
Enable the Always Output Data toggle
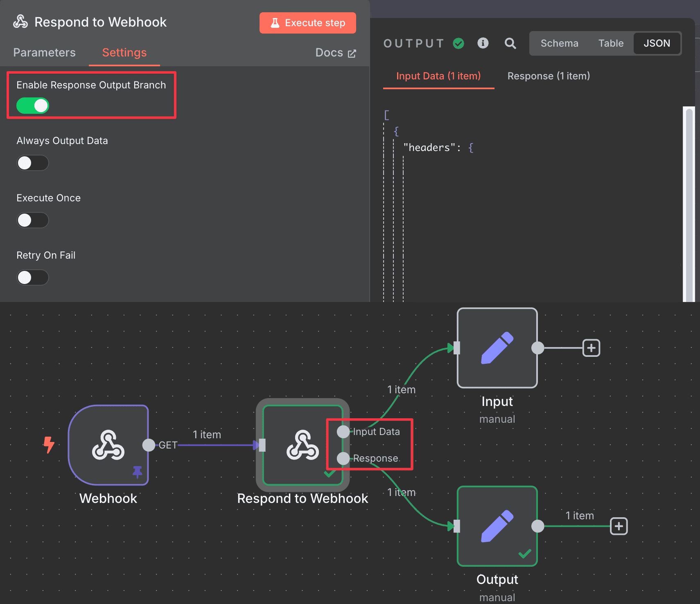33,162
